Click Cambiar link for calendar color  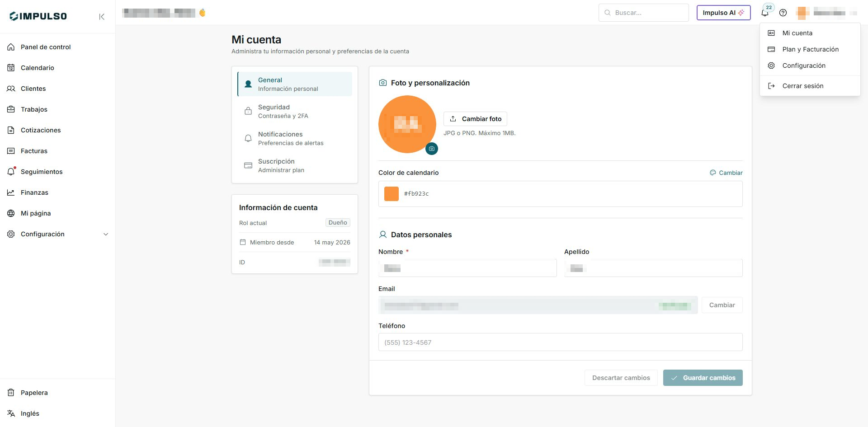tap(726, 173)
